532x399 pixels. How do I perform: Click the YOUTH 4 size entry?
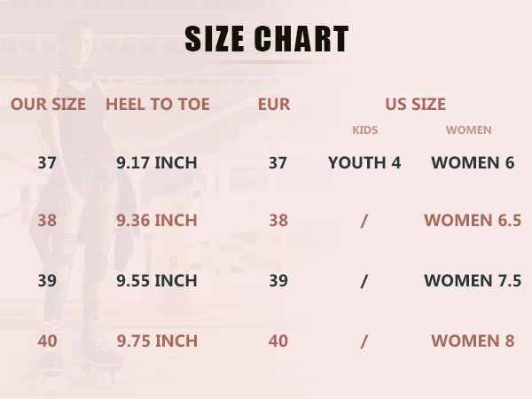(x=364, y=162)
